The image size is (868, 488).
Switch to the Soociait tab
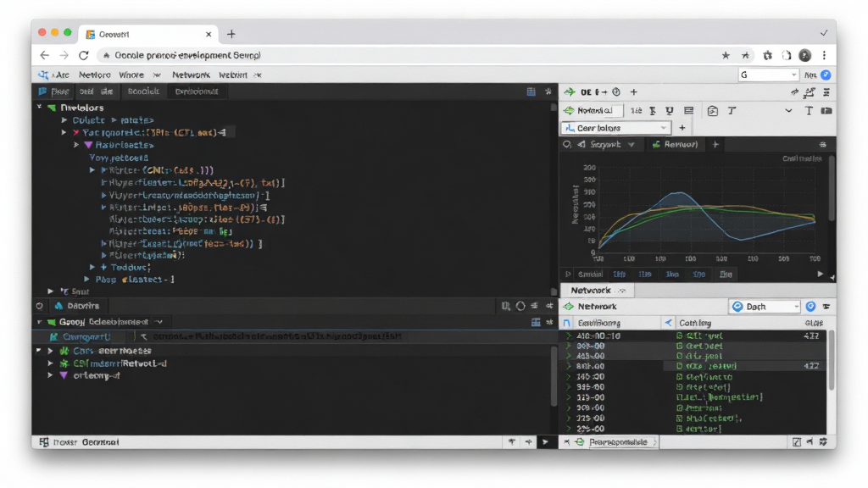tap(143, 91)
